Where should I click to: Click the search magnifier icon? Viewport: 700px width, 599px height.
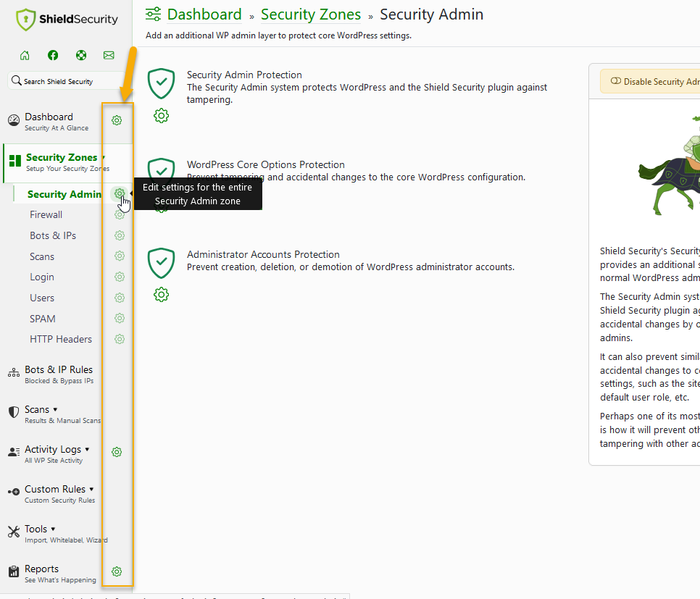pos(17,81)
